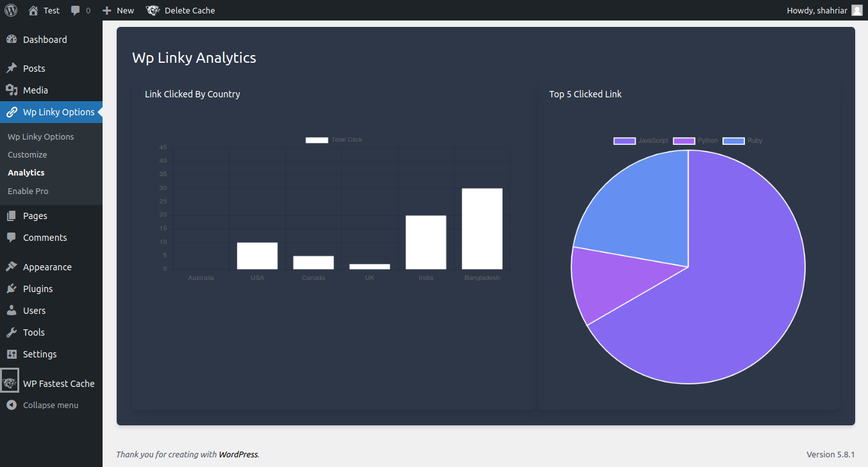
Task: Click the UK bar in the chart
Action: tap(370, 266)
